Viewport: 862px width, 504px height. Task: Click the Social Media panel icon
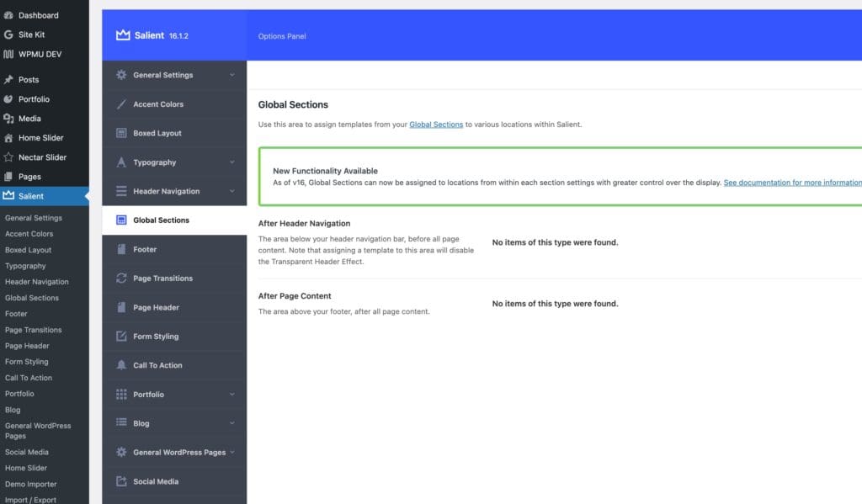[121, 481]
